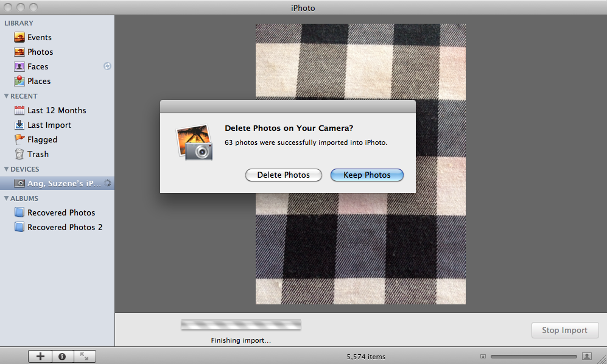
Task: Click the Photos label in Library
Action: point(40,52)
